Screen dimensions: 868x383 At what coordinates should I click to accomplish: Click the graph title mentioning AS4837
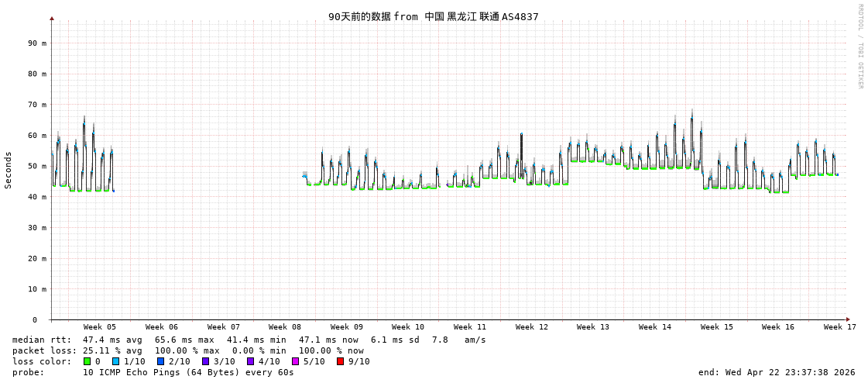coord(433,16)
